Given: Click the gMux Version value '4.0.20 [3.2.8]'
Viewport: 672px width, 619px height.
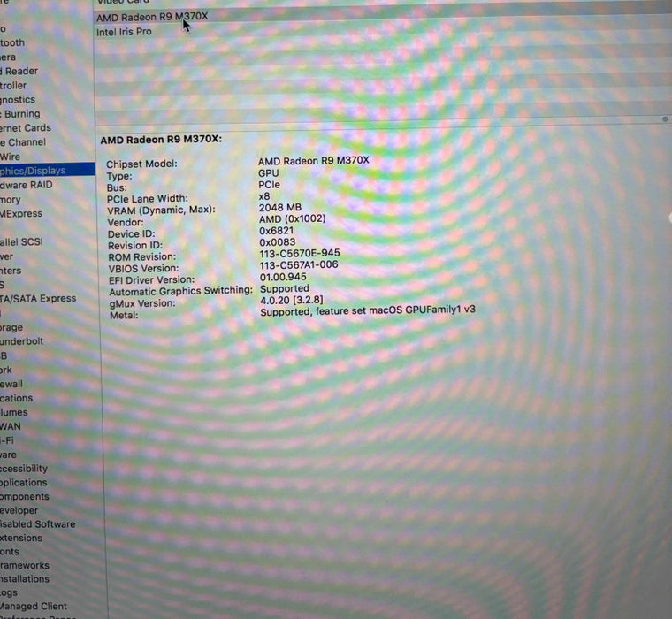Looking at the screenshot, I should coord(292,300).
